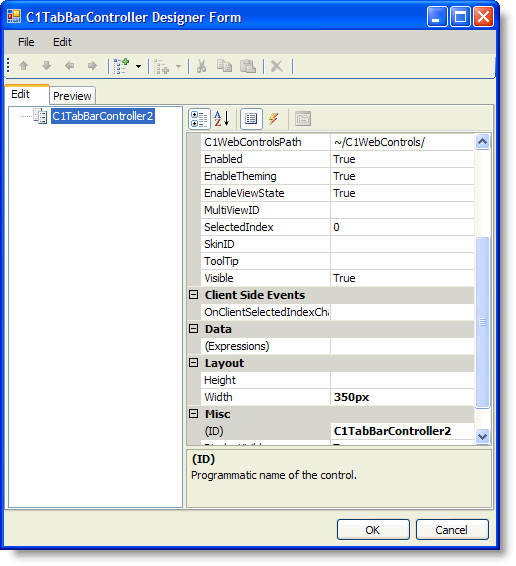Viewport: 516px width, 566px height.
Task: Click the Enabled property True value
Action: point(402,159)
